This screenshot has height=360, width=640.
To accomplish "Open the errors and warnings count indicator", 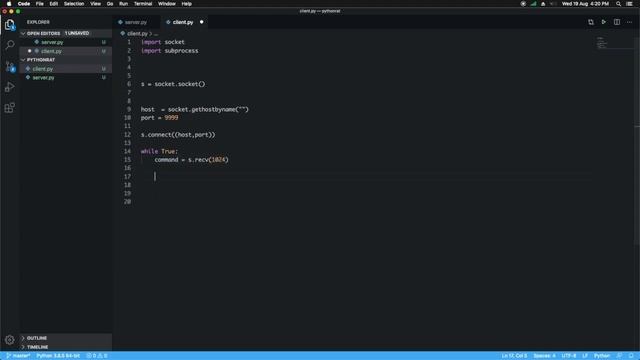I will click(x=97, y=356).
